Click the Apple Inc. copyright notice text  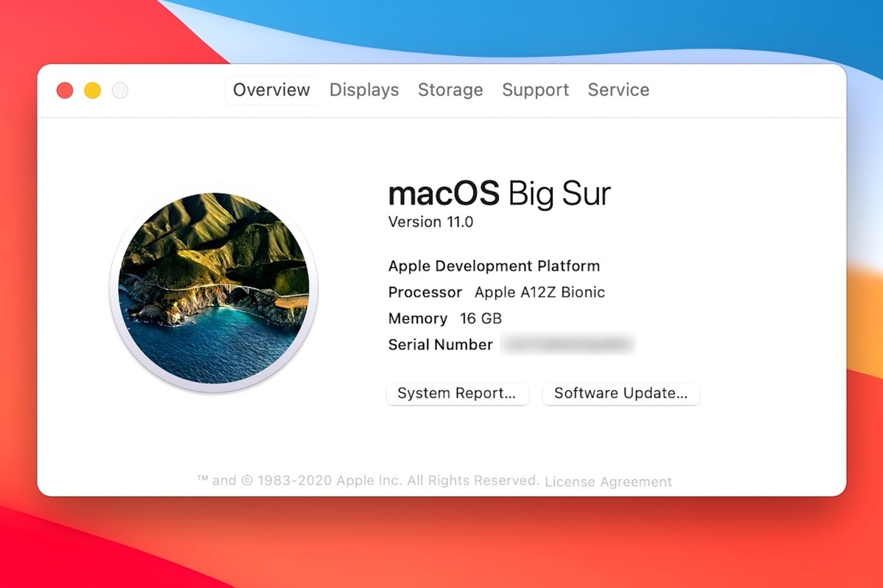tap(368, 481)
